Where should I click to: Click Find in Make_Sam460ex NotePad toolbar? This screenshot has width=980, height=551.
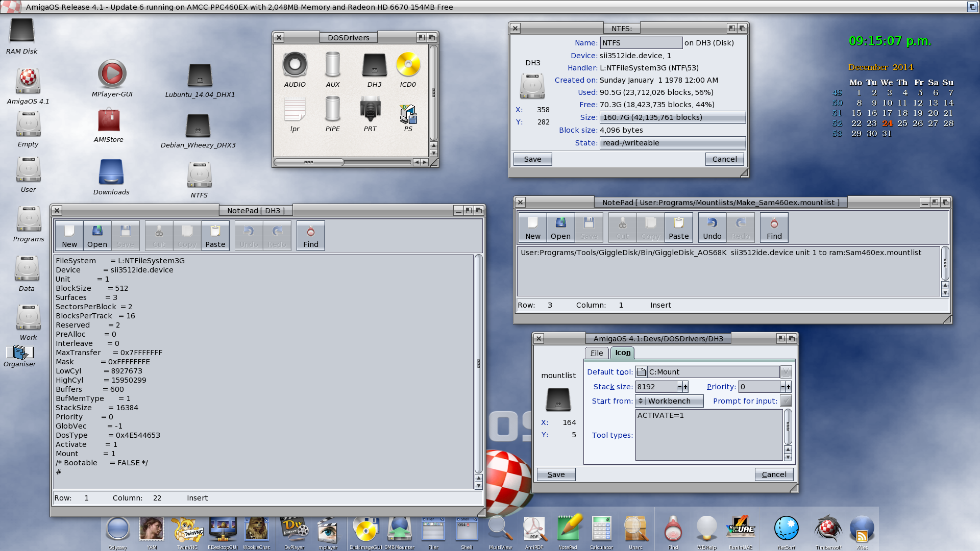[x=774, y=228]
